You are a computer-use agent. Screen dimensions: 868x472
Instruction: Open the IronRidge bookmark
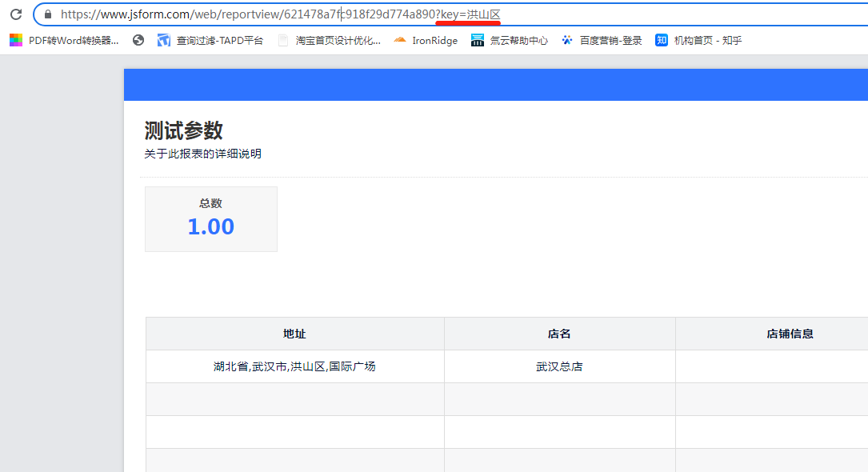pos(426,40)
